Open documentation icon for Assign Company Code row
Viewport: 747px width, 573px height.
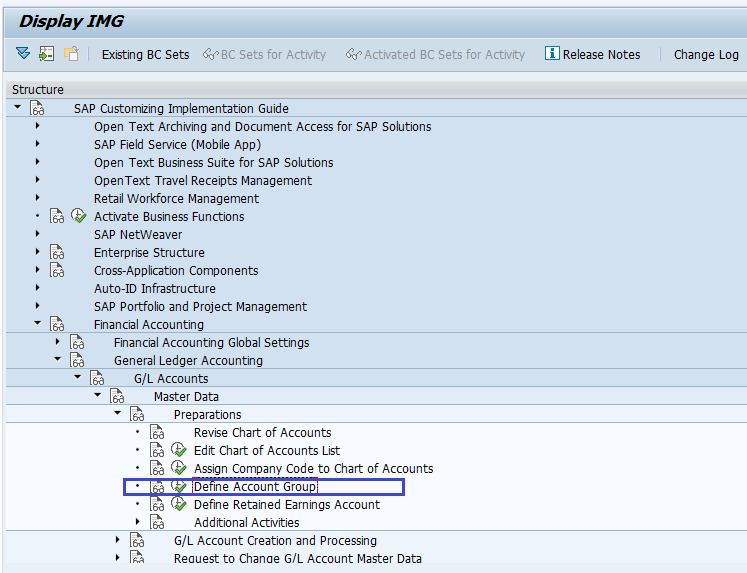coord(157,468)
